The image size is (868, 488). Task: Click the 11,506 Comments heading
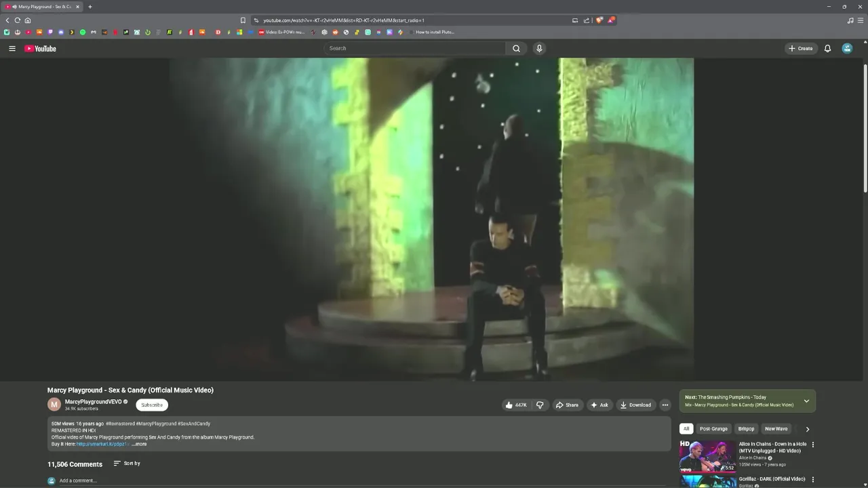click(x=75, y=464)
